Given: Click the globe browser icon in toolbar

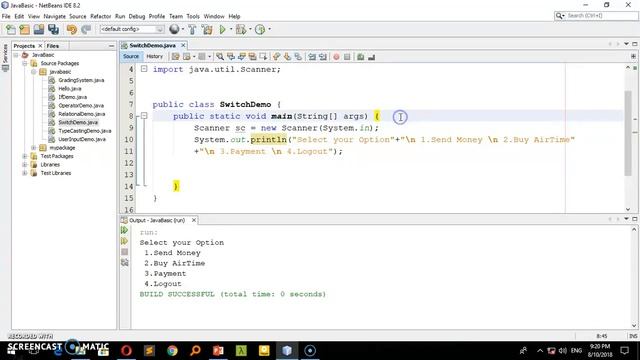Looking at the screenshot, I should pyautogui.click(x=174, y=29).
